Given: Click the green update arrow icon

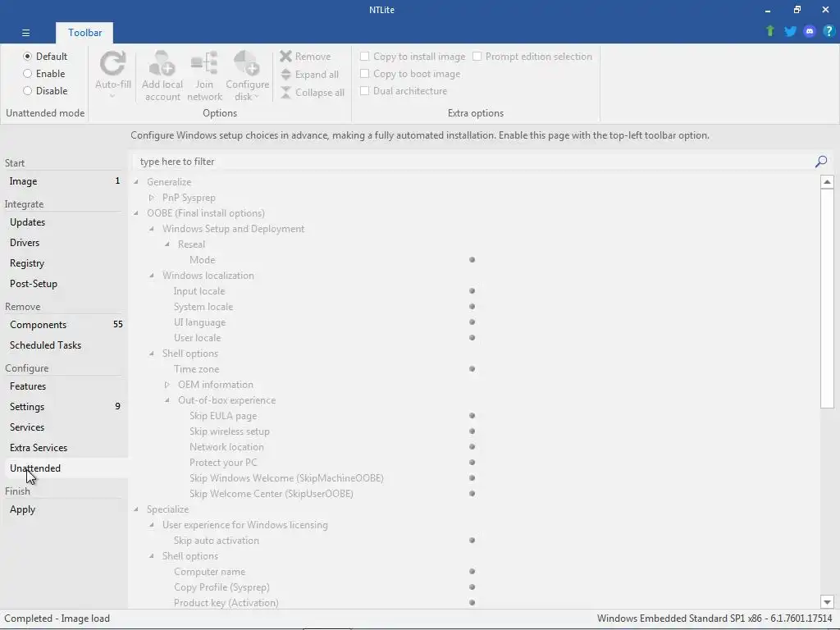Looking at the screenshot, I should click(769, 31).
